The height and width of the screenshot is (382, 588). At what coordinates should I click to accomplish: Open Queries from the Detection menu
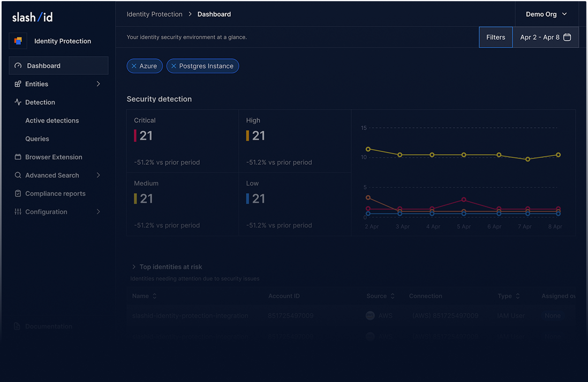(36, 139)
